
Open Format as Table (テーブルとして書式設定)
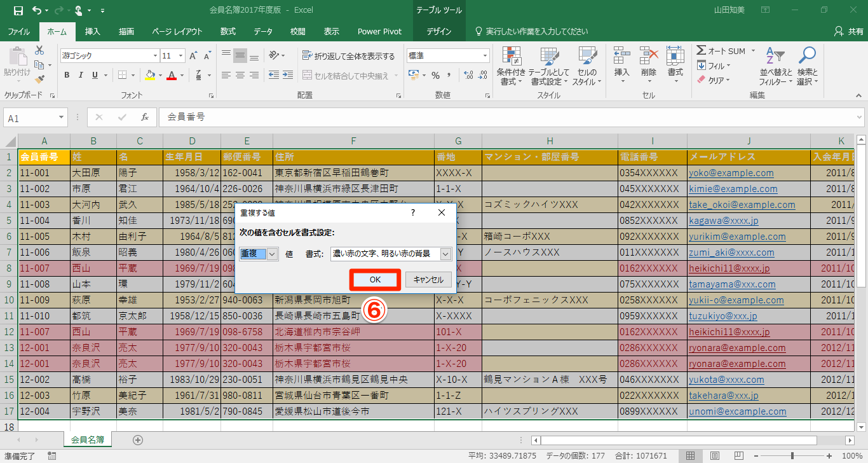[549, 66]
